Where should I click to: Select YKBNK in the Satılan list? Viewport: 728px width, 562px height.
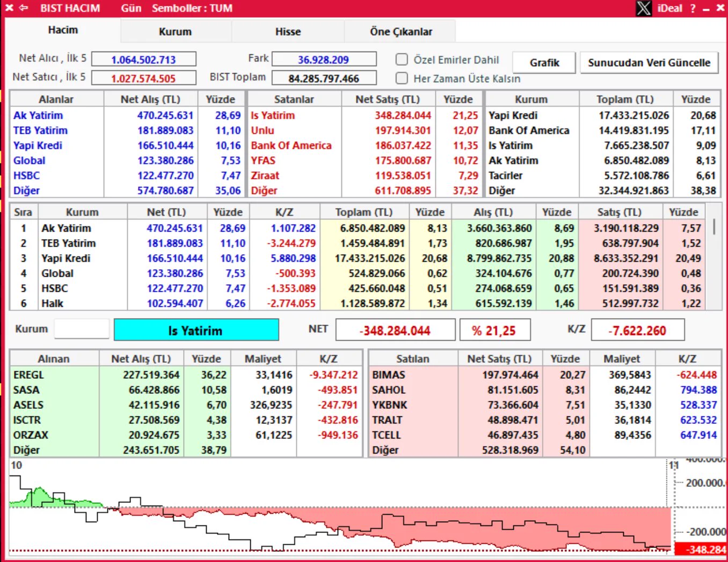[390, 405]
